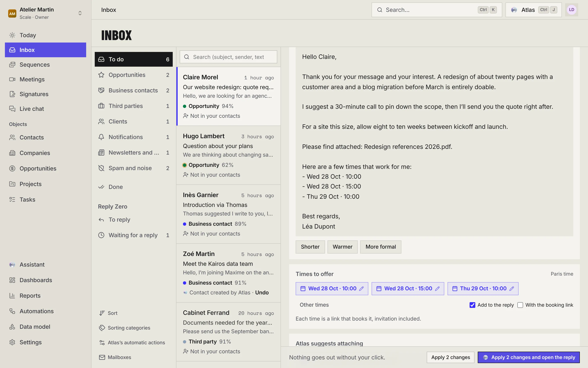Viewport: 588px width, 368px height.
Task: Open the Done folder
Action: coord(134,187)
